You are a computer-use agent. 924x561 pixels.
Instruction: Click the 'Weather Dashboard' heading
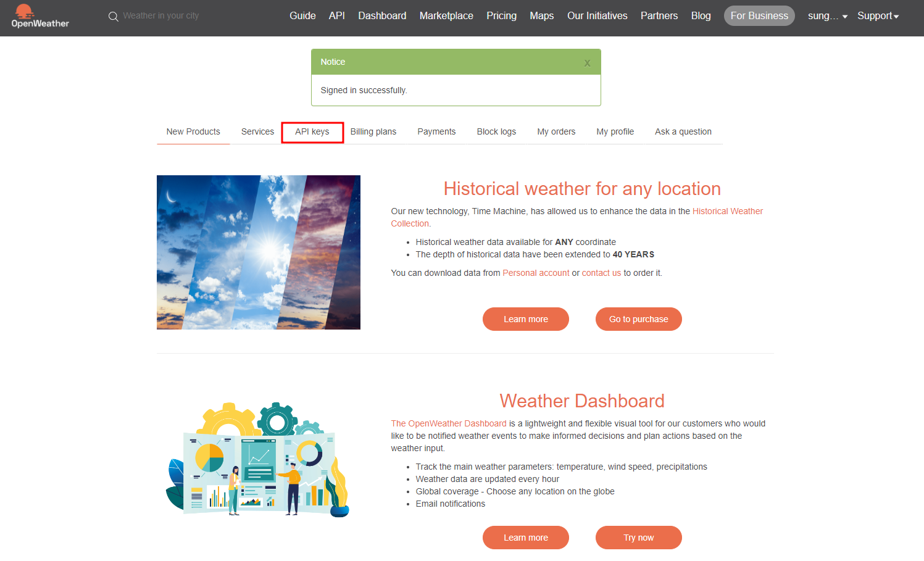pyautogui.click(x=582, y=401)
